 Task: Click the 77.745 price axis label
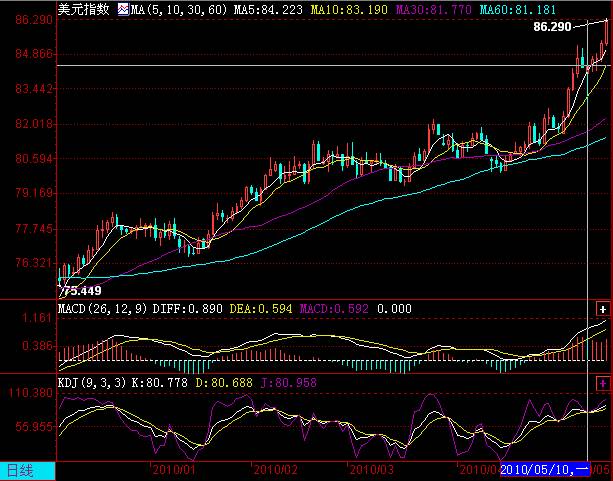34,228
